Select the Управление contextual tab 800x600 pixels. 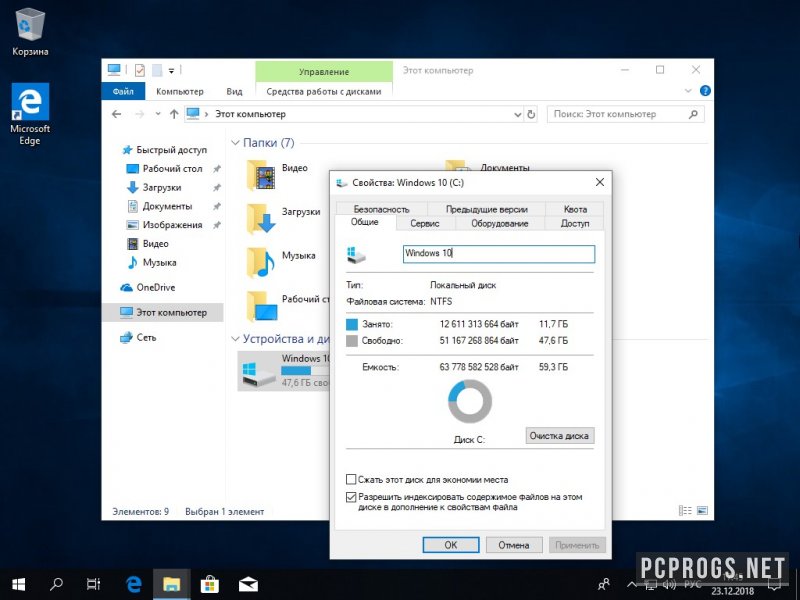pos(324,72)
